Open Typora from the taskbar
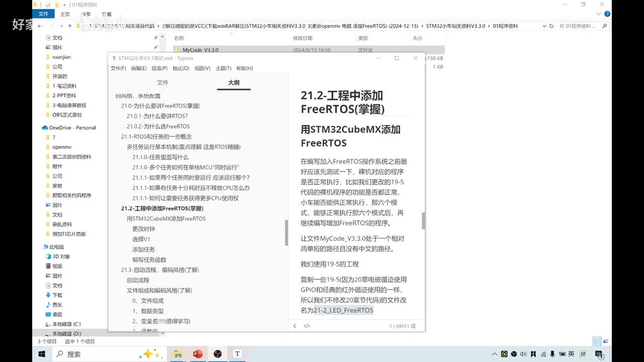Image resolution: width=644 pixels, height=362 pixels. pyautogui.click(x=237, y=354)
